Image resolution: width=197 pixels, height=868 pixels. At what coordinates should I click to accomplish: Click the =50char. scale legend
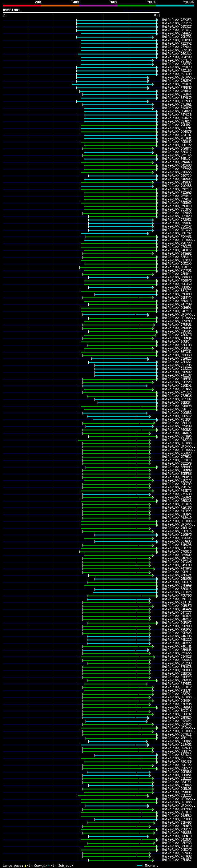tap(147, 865)
